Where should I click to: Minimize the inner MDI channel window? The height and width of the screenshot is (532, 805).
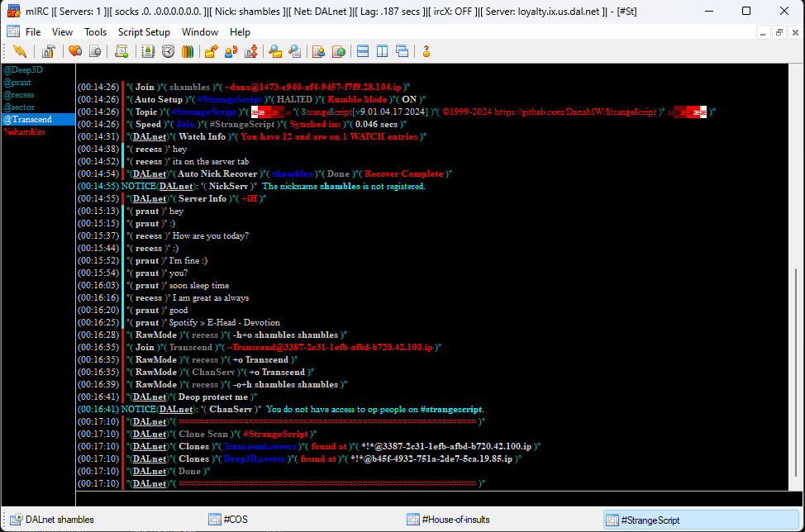[x=763, y=33]
